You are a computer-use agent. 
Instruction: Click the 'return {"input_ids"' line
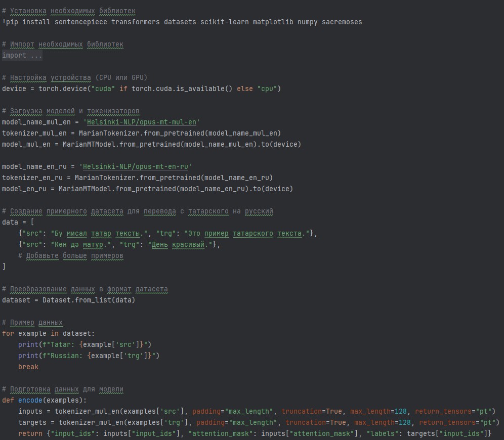pyautogui.click(x=255, y=434)
